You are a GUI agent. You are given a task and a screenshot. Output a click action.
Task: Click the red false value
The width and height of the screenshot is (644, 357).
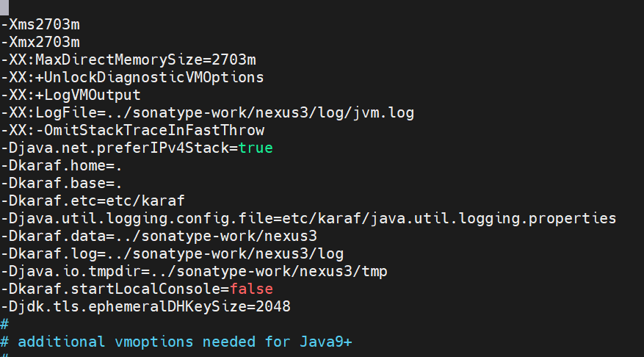point(251,289)
